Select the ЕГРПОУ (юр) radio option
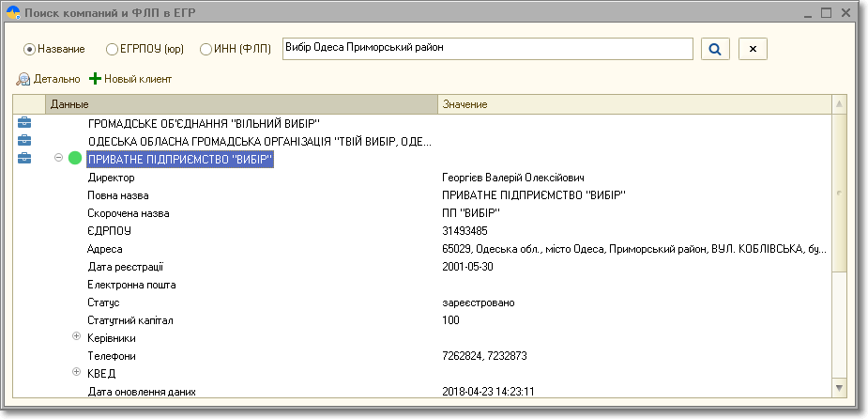The height and width of the screenshot is (419, 868). (x=113, y=49)
